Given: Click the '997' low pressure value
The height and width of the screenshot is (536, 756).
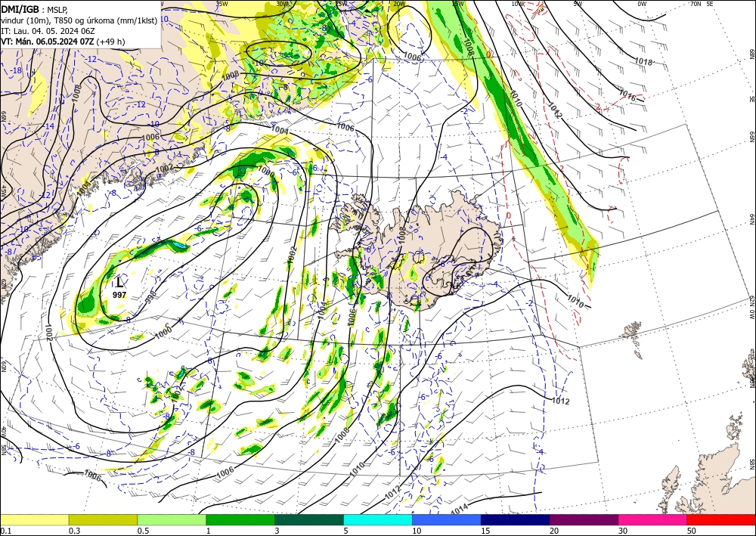Looking at the screenshot, I should pyautogui.click(x=119, y=295).
